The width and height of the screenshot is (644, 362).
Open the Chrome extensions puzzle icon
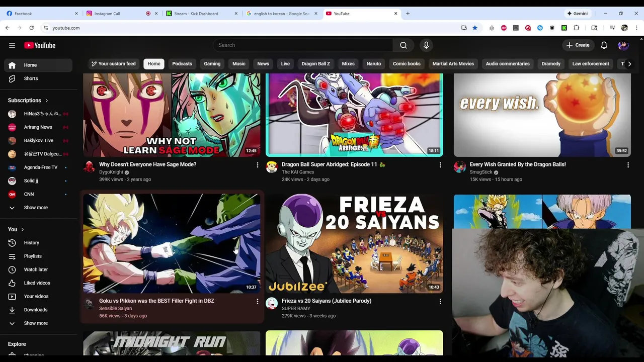[x=577, y=28]
